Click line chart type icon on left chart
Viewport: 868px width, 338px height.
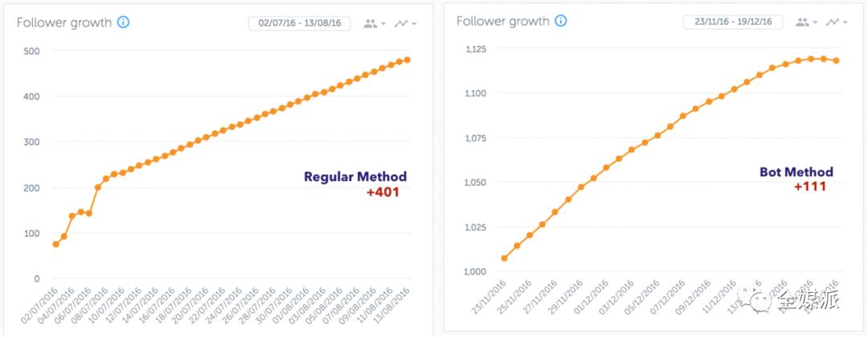point(401,23)
